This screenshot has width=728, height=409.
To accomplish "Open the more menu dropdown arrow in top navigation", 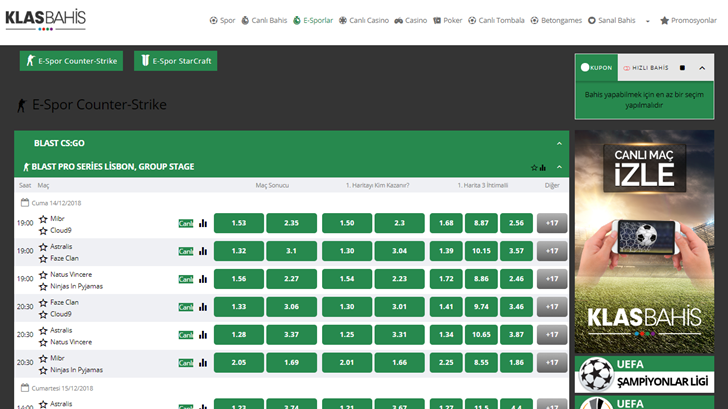I will 648,21.
